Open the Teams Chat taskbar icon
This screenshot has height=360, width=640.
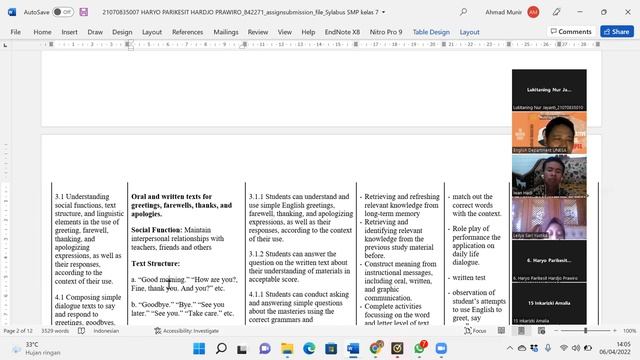pos(265,349)
